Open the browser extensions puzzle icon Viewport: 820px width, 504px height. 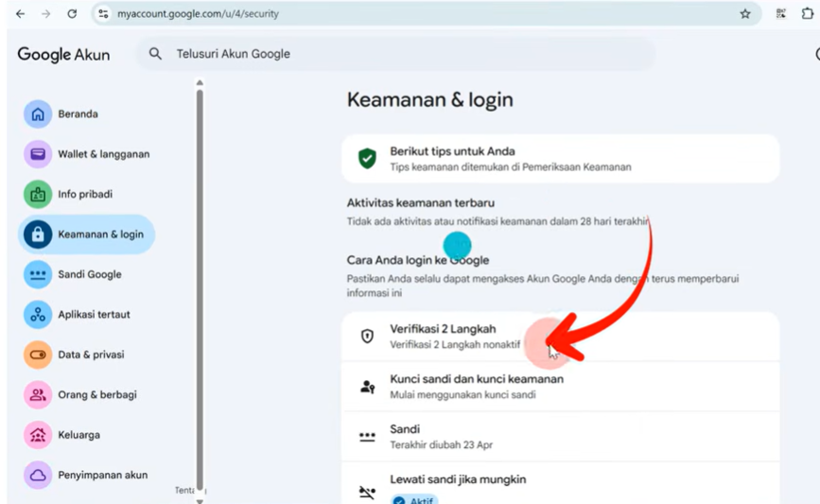click(x=808, y=14)
